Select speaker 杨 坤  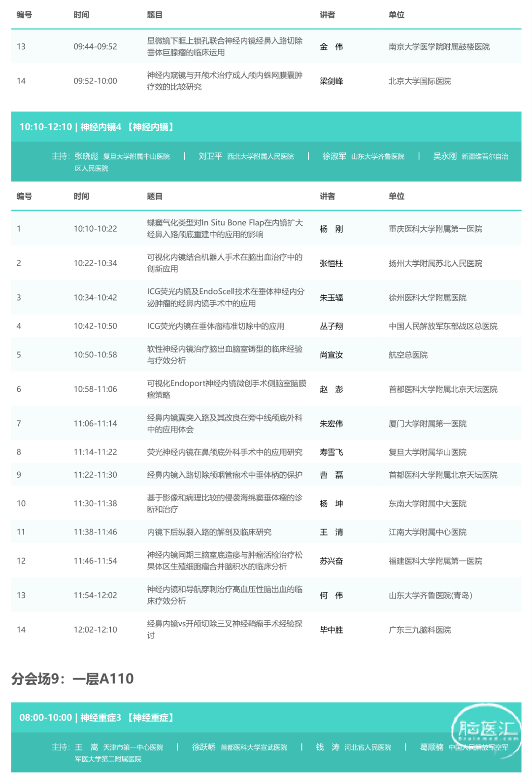tap(332, 504)
